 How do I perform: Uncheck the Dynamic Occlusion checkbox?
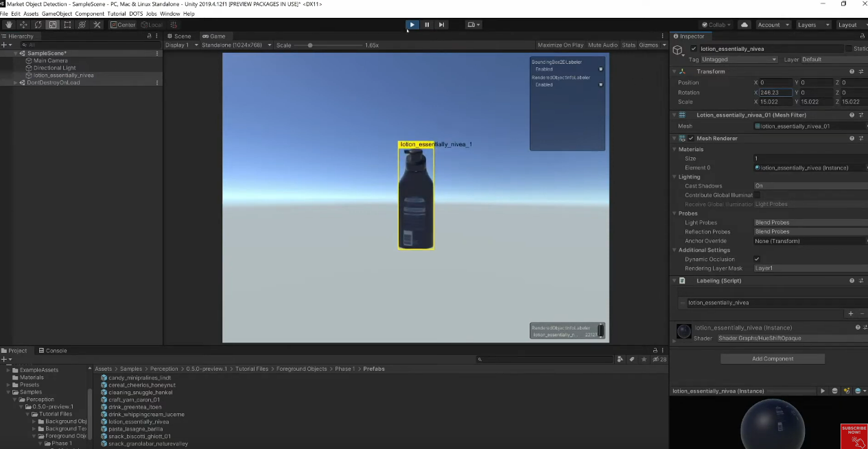click(x=757, y=259)
